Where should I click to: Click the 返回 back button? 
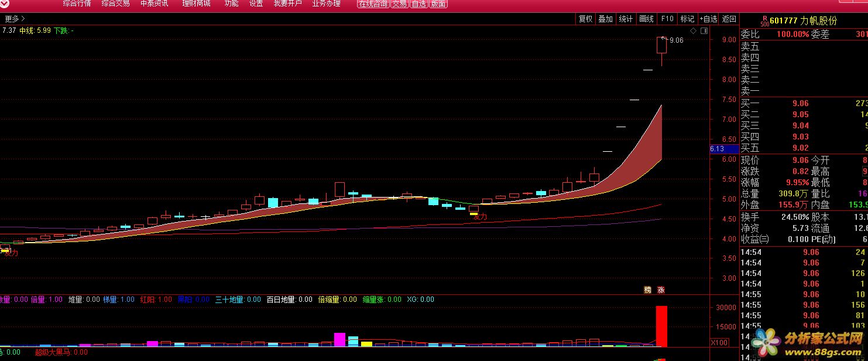(x=729, y=19)
